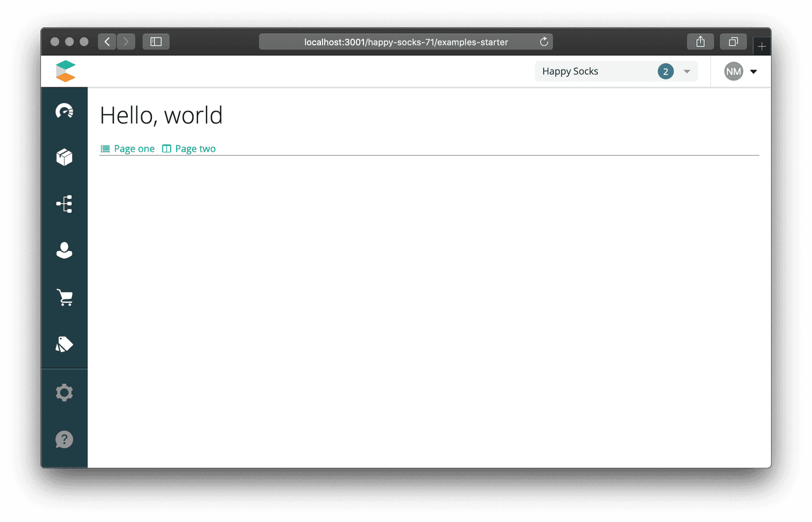This screenshot has height=522, width=812.
Task: Reload the page using the refresh icon
Action: pyautogui.click(x=544, y=41)
